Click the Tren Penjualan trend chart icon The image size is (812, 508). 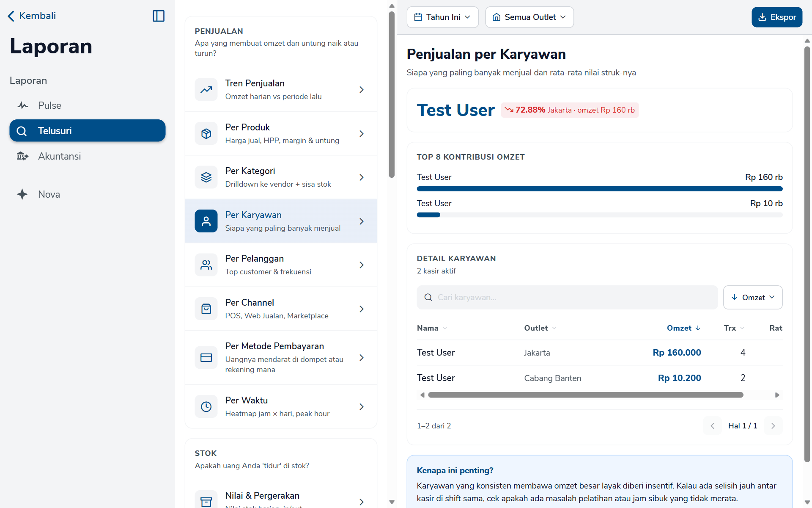click(206, 90)
